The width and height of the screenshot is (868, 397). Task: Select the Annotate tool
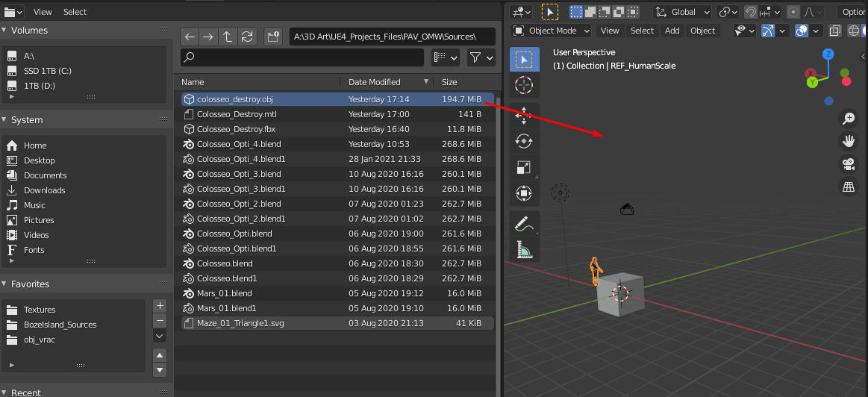524,224
